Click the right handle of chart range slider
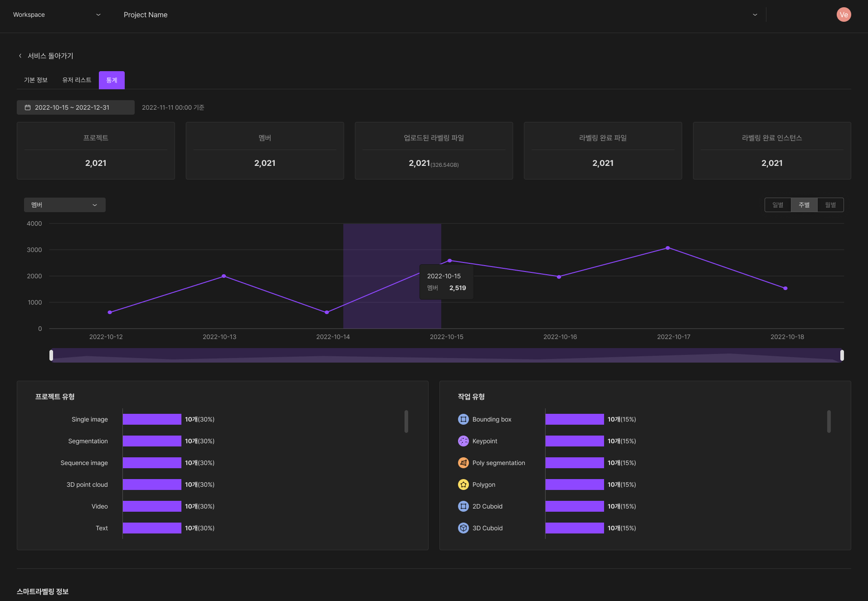The height and width of the screenshot is (601, 868). point(842,355)
